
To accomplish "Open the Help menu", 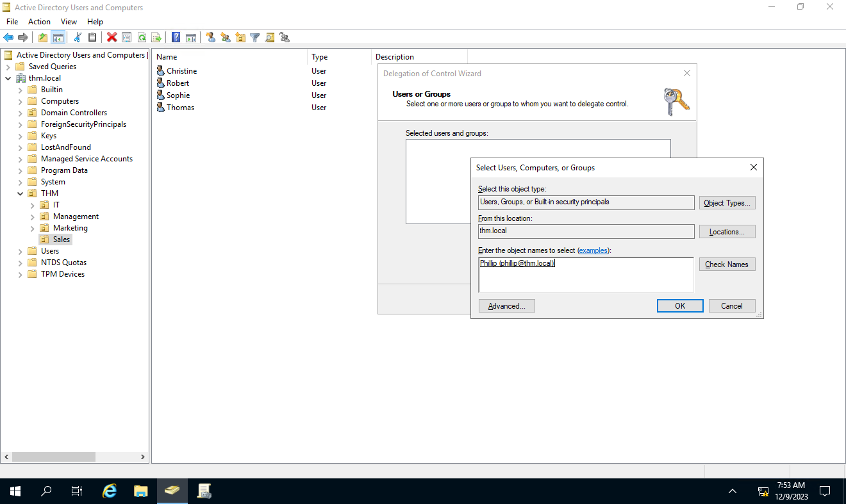I will pos(95,22).
